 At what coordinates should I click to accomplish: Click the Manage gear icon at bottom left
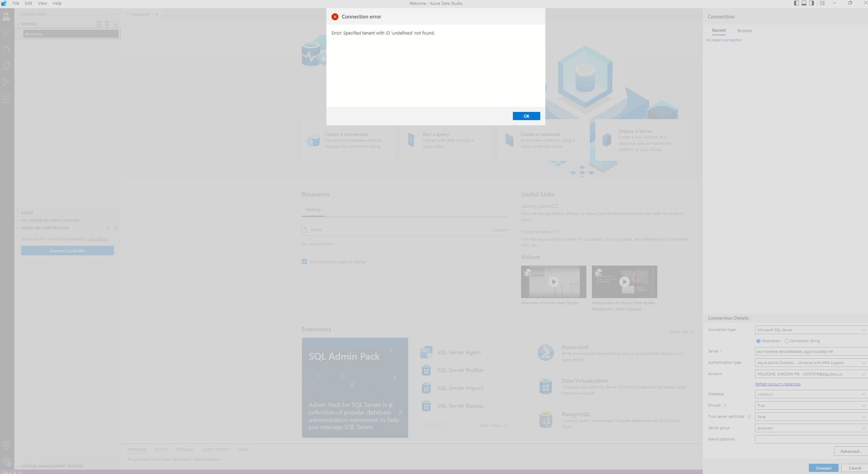click(6, 461)
